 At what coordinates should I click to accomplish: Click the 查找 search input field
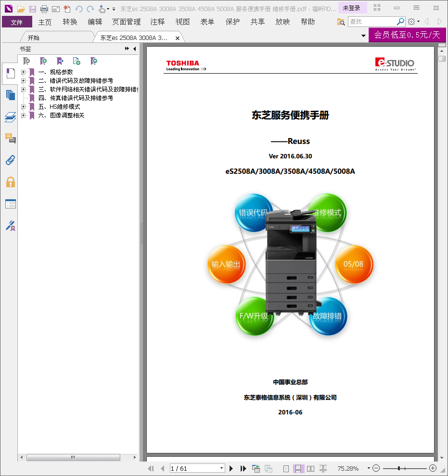point(372,22)
